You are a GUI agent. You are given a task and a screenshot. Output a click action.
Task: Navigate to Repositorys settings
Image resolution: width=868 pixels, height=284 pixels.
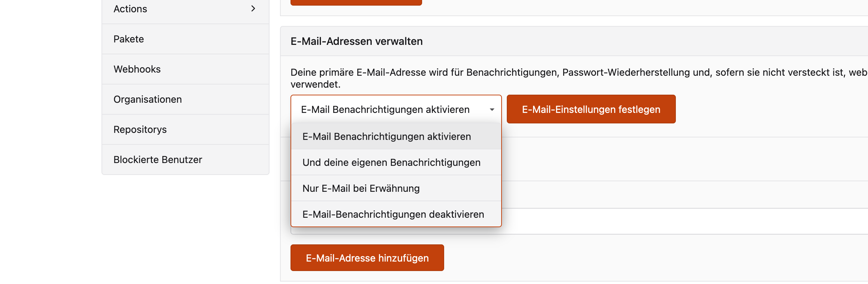[x=140, y=130]
